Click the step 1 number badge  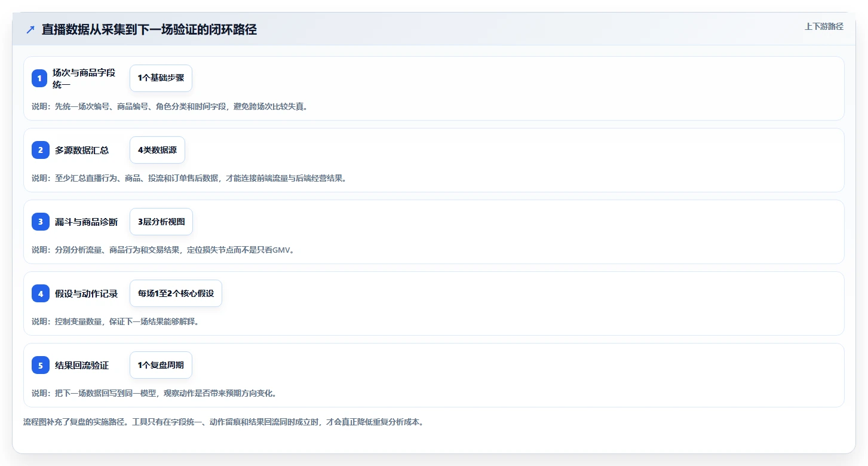[39, 78]
